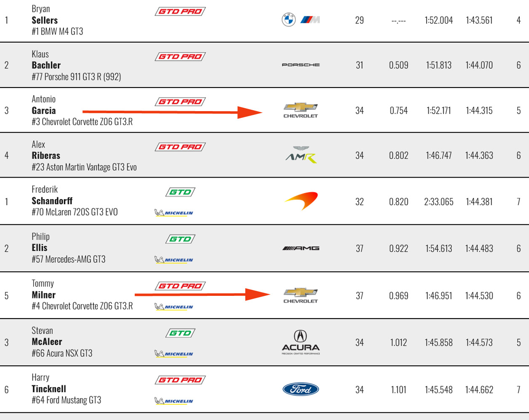Select the Stevan McAleer driver name
Viewport: 529px width, 420px height.
47,342
